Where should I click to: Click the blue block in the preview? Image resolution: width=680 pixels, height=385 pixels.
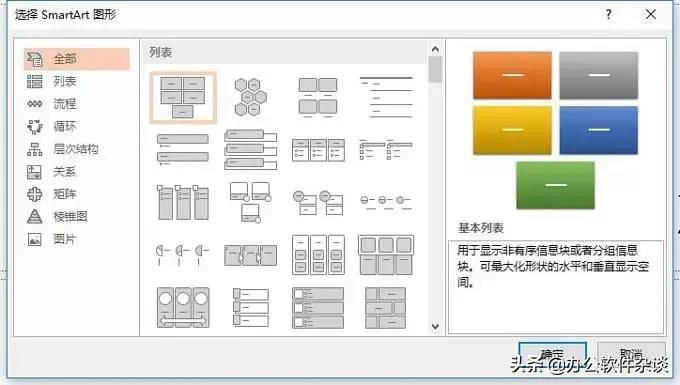[598, 130]
